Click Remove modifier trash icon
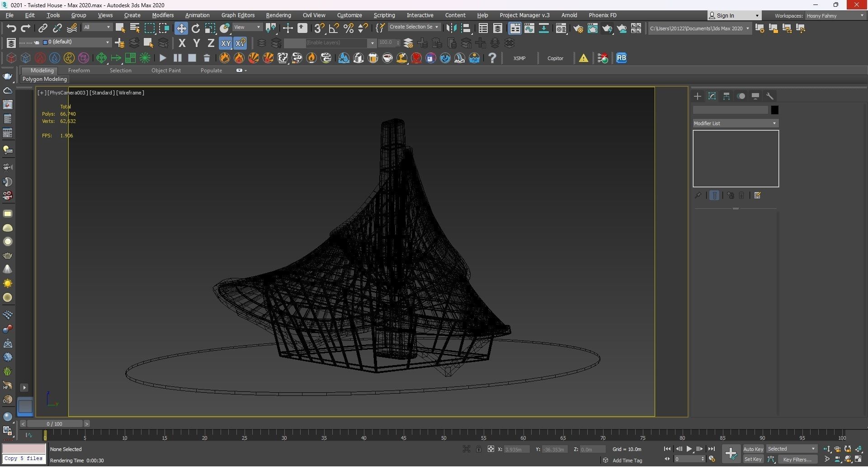The image size is (868, 470). click(x=742, y=195)
